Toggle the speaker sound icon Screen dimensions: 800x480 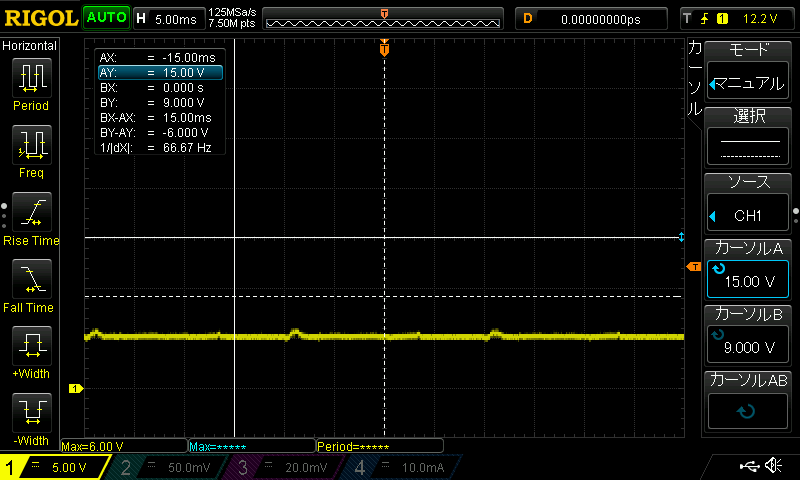(773, 466)
